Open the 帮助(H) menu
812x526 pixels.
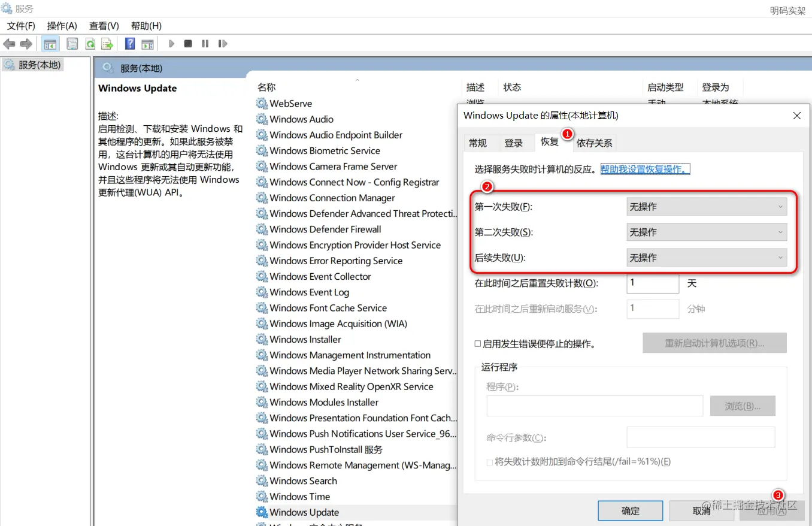pyautogui.click(x=146, y=26)
